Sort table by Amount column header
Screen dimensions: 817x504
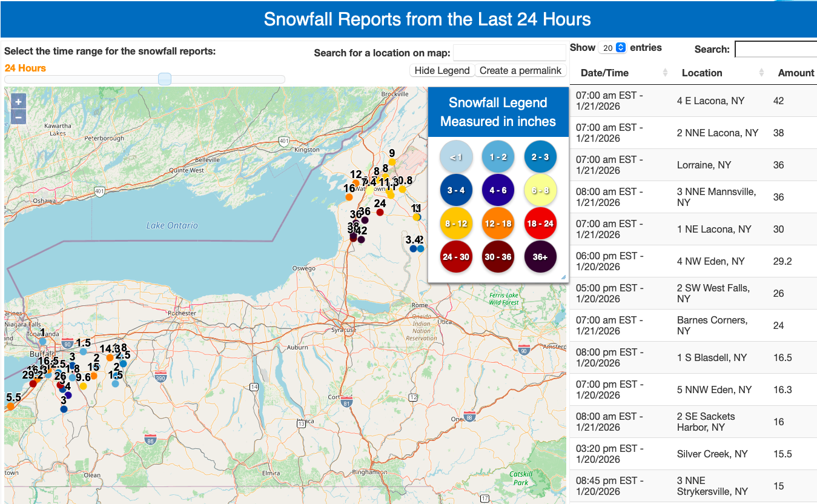[x=795, y=73]
